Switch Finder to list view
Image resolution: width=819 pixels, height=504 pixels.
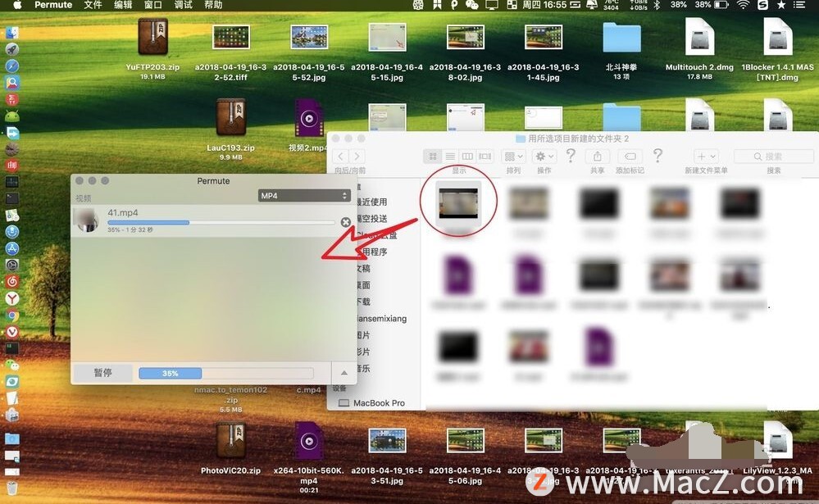tap(450, 157)
